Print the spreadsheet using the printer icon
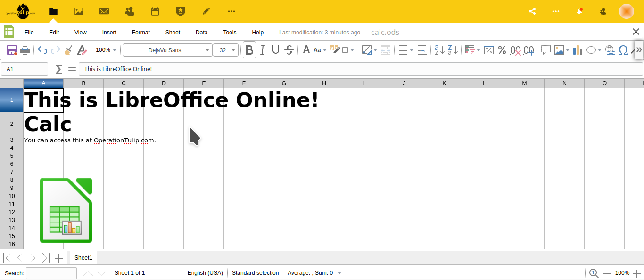This screenshot has height=280, width=644. tap(25, 50)
